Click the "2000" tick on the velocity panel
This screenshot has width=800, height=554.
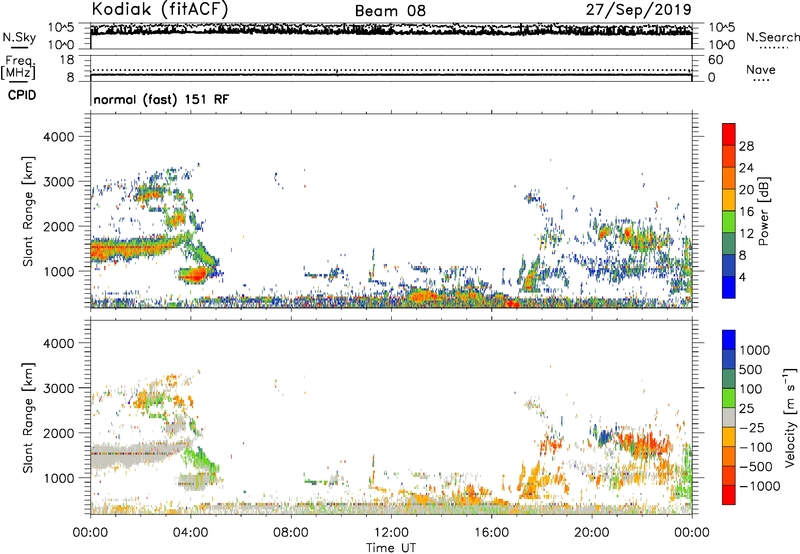pos(58,433)
